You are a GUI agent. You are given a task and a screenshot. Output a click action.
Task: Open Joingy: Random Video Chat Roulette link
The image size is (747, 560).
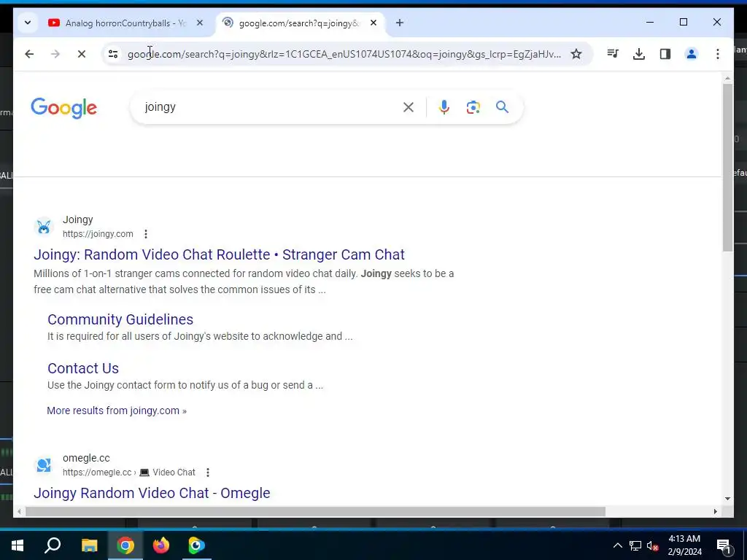click(x=219, y=254)
